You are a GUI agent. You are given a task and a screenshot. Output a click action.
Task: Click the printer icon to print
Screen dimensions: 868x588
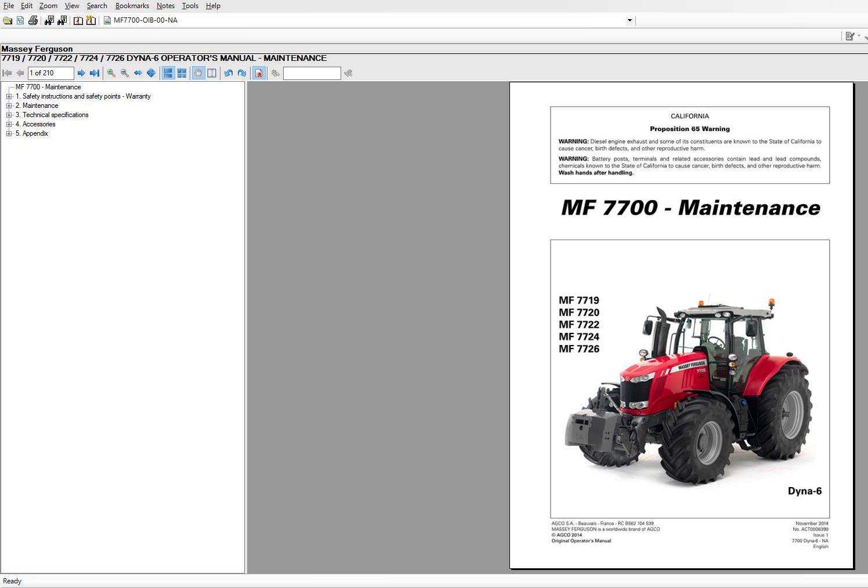tap(33, 20)
